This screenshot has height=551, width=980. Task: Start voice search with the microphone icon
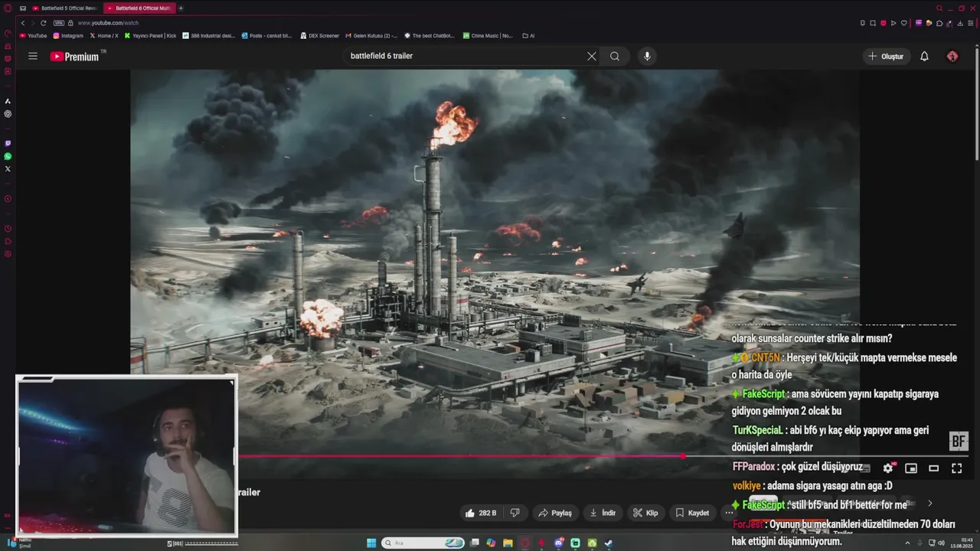tap(647, 56)
